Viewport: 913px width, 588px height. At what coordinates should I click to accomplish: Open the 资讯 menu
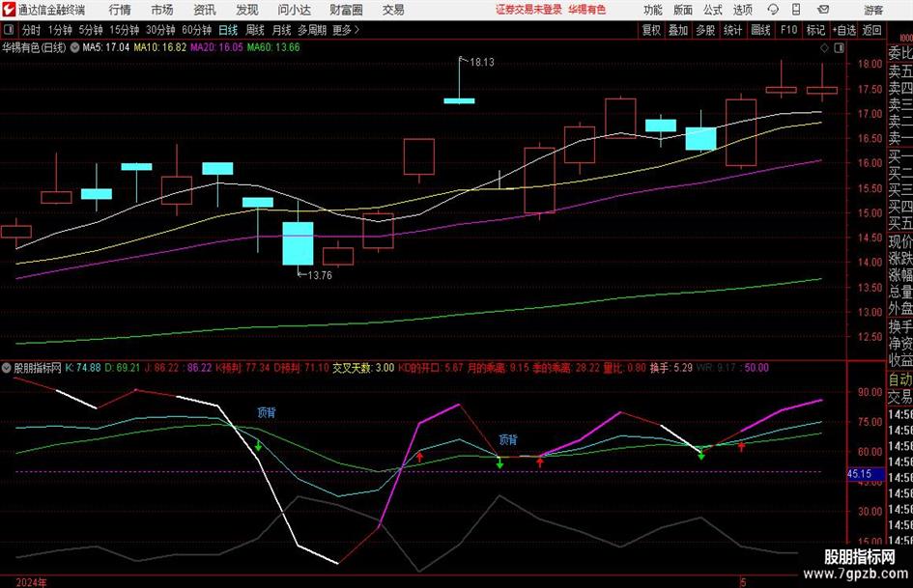pyautogui.click(x=205, y=10)
